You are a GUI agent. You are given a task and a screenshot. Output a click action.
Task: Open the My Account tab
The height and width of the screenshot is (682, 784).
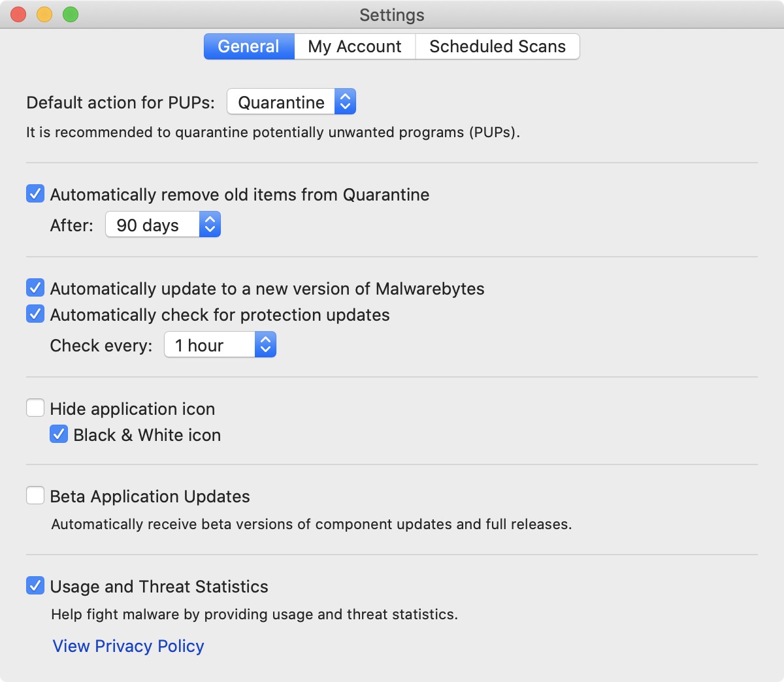[355, 46]
